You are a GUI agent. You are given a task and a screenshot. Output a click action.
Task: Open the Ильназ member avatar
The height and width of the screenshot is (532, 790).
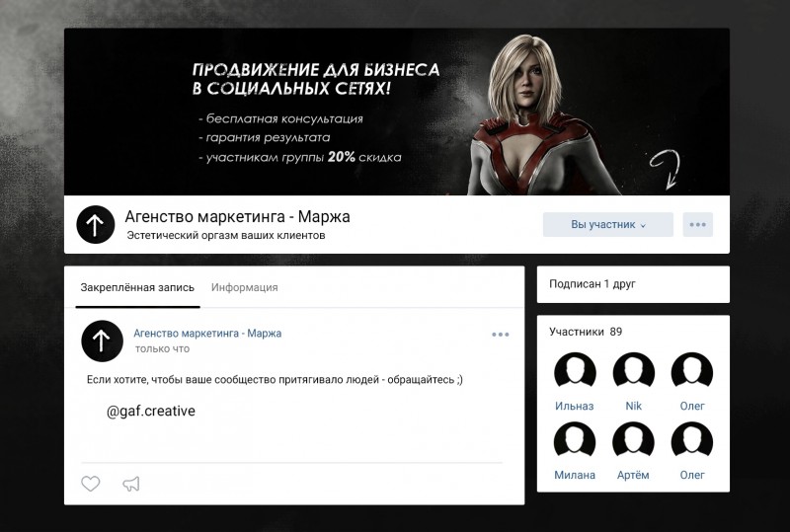click(x=575, y=373)
